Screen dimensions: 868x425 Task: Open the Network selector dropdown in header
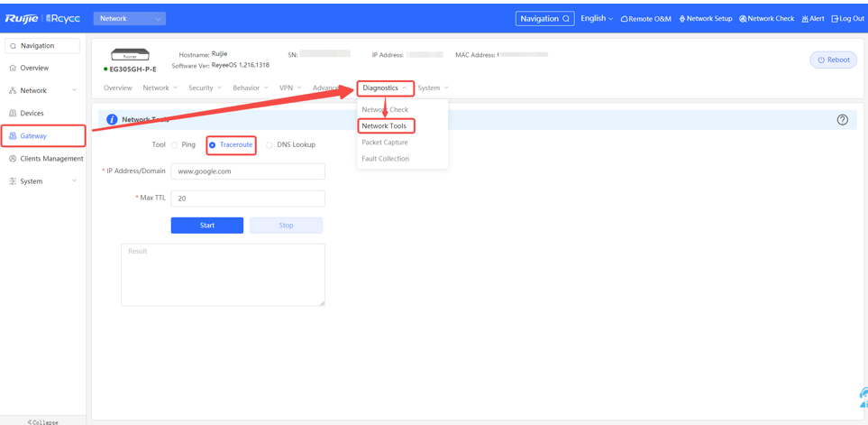click(130, 18)
